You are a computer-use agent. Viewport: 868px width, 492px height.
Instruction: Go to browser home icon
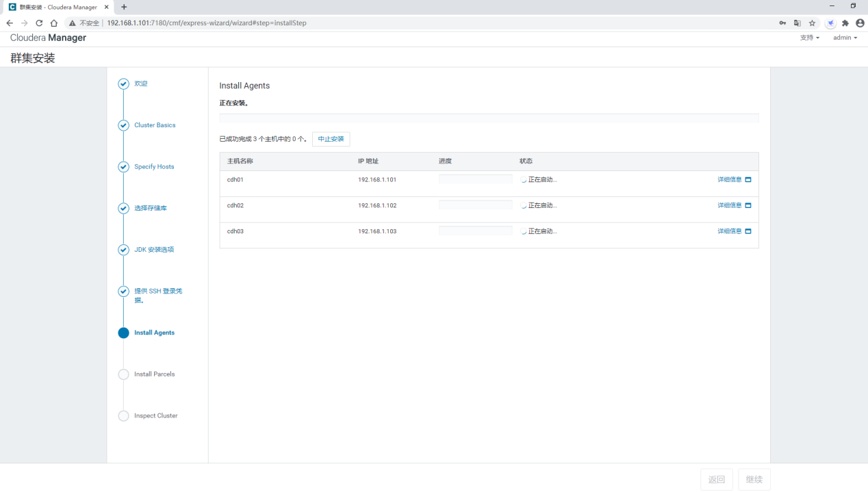[54, 23]
